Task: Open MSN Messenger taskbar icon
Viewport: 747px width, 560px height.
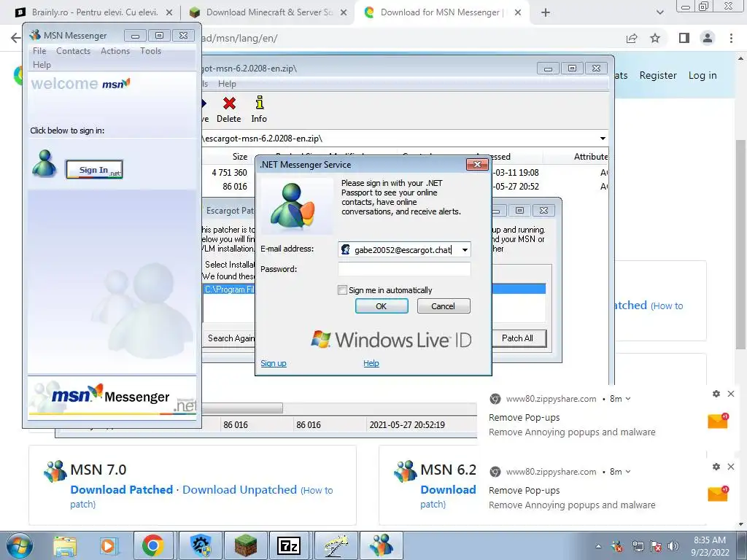Action: click(x=381, y=545)
